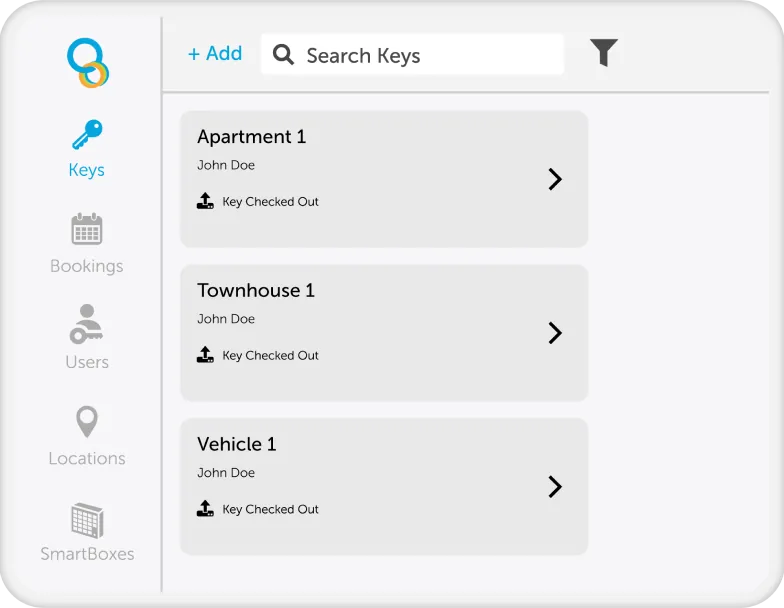The height and width of the screenshot is (608, 784).
Task: Click the app logo in the sidebar
Action: (88, 63)
